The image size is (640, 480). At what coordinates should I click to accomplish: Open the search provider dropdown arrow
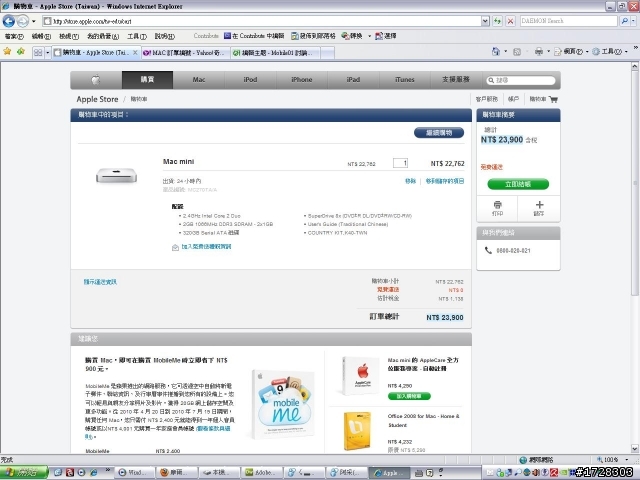pyautogui.click(x=633, y=21)
